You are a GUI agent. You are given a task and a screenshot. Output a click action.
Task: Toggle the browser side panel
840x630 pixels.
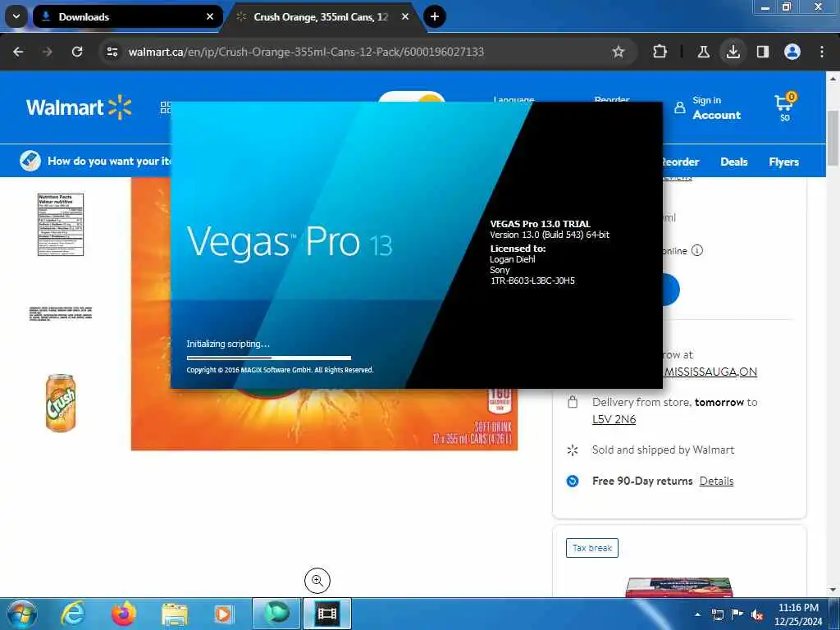[762, 52]
